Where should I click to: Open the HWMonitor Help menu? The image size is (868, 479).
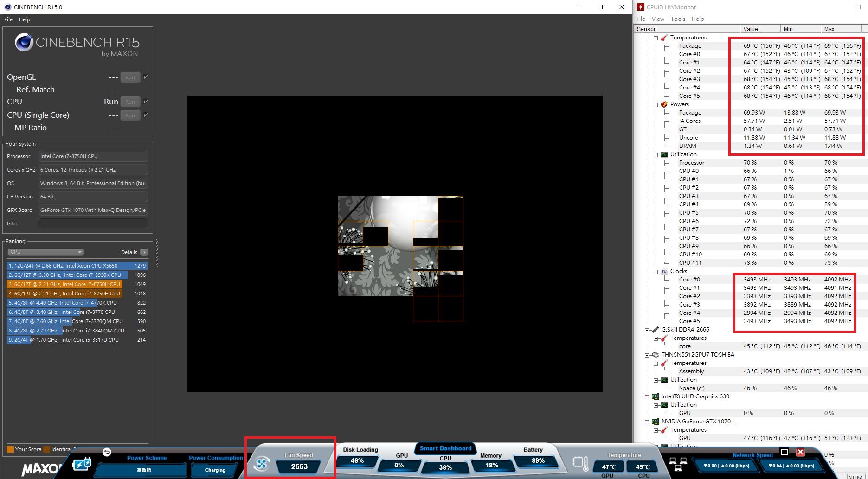(698, 19)
